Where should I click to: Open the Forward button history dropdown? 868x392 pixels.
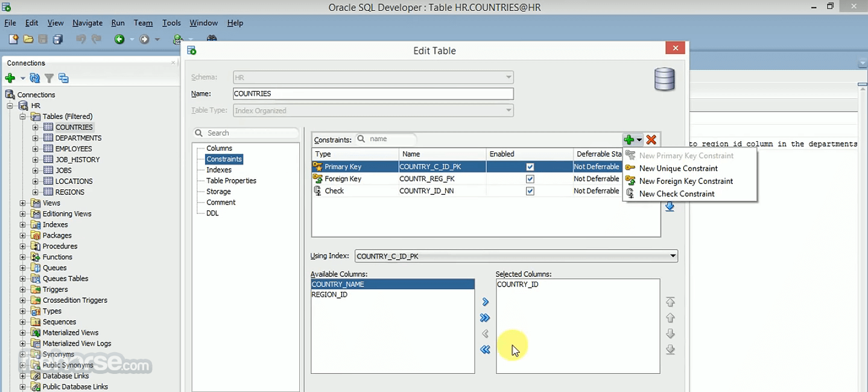coord(157,40)
